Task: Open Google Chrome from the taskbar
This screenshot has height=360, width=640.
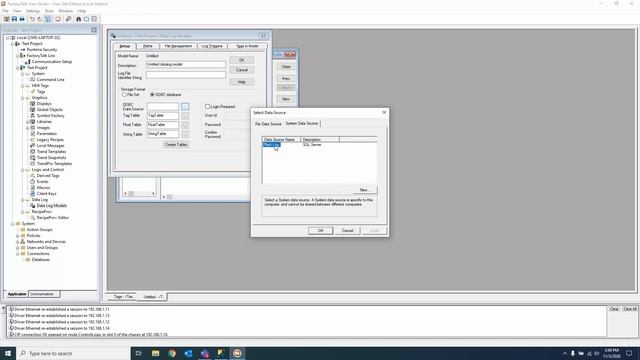Action: (172, 353)
